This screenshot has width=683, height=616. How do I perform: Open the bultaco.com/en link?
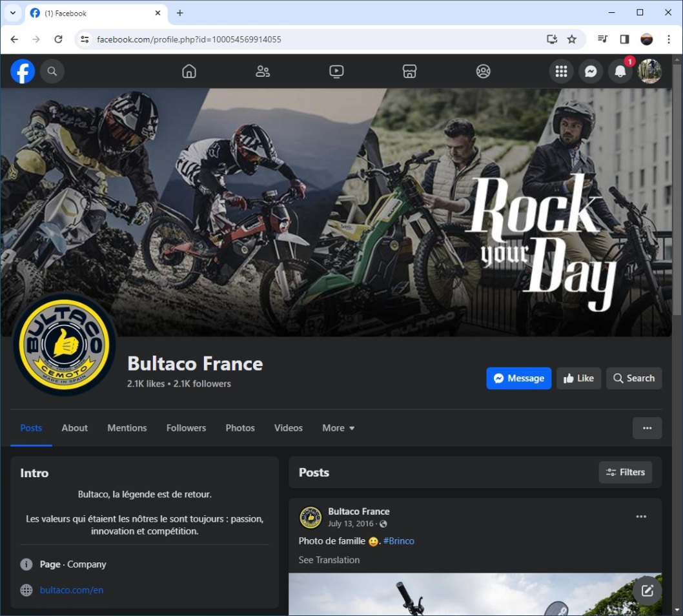(71, 590)
